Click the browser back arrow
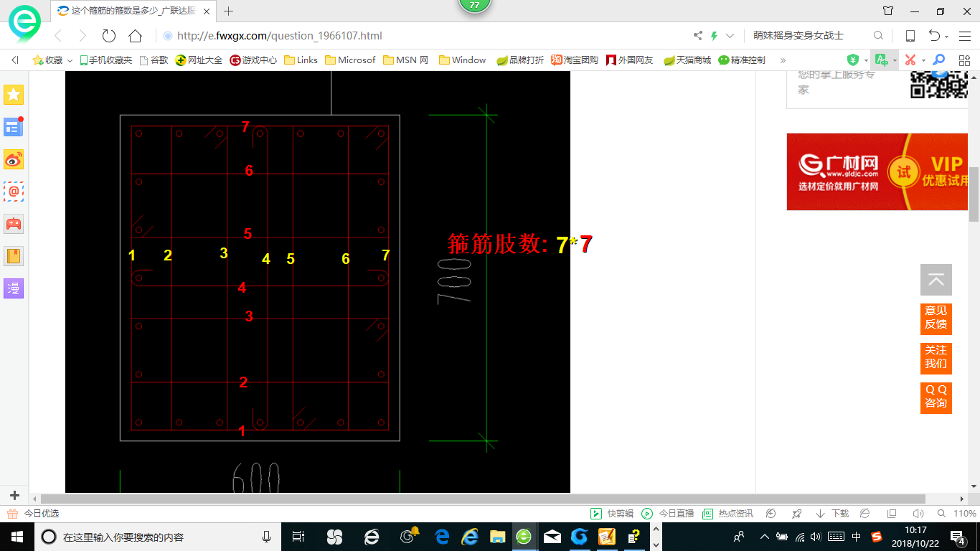 (x=58, y=36)
